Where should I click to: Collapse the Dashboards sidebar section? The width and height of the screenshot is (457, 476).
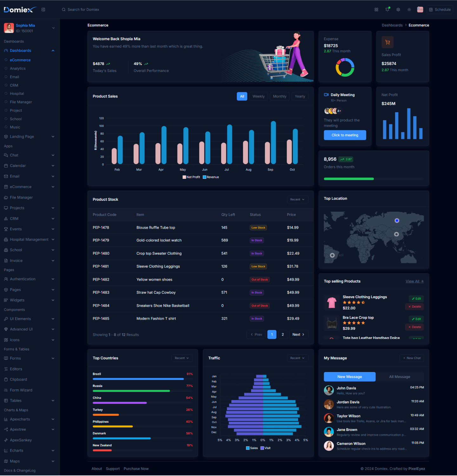tap(29, 50)
